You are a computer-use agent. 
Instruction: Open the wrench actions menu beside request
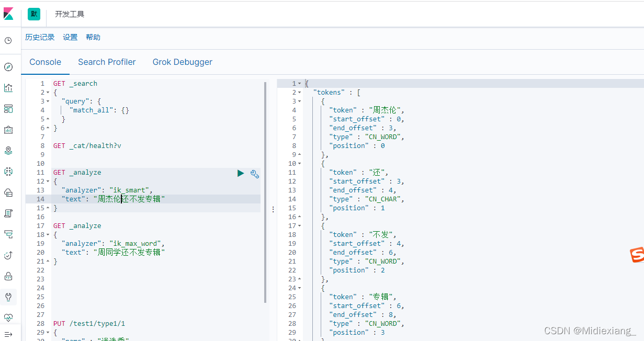(x=255, y=174)
